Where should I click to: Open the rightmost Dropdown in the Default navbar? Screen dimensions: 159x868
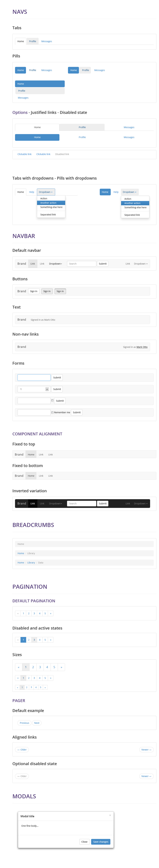point(141,264)
